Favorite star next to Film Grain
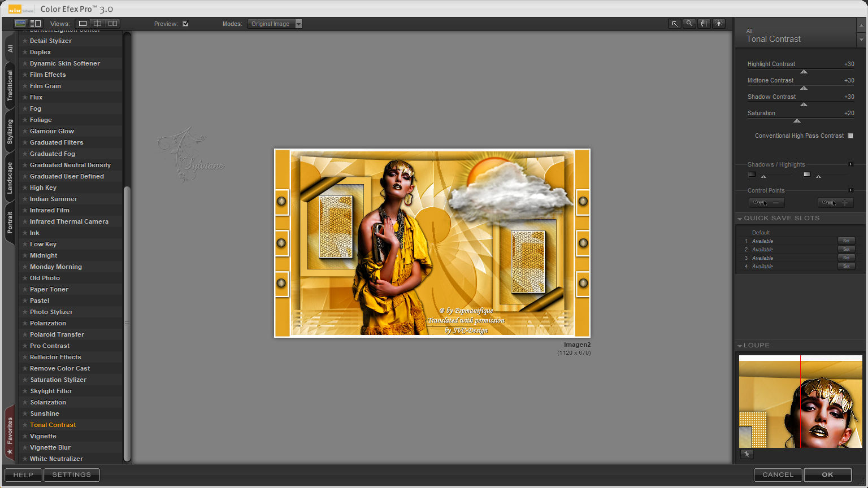Image resolution: width=868 pixels, height=488 pixels. (x=25, y=86)
